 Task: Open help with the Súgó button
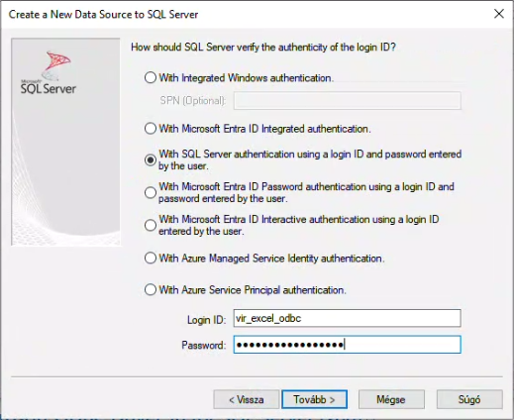click(469, 399)
